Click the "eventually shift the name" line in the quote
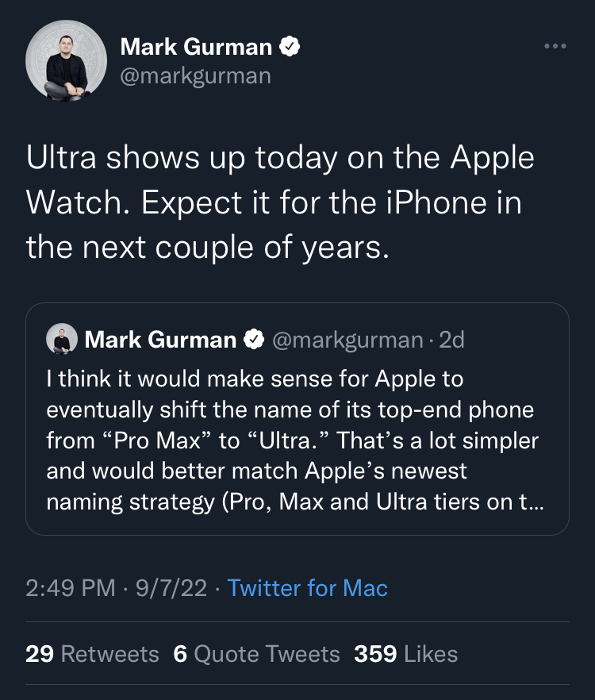Image resolution: width=595 pixels, height=700 pixels. click(x=290, y=410)
